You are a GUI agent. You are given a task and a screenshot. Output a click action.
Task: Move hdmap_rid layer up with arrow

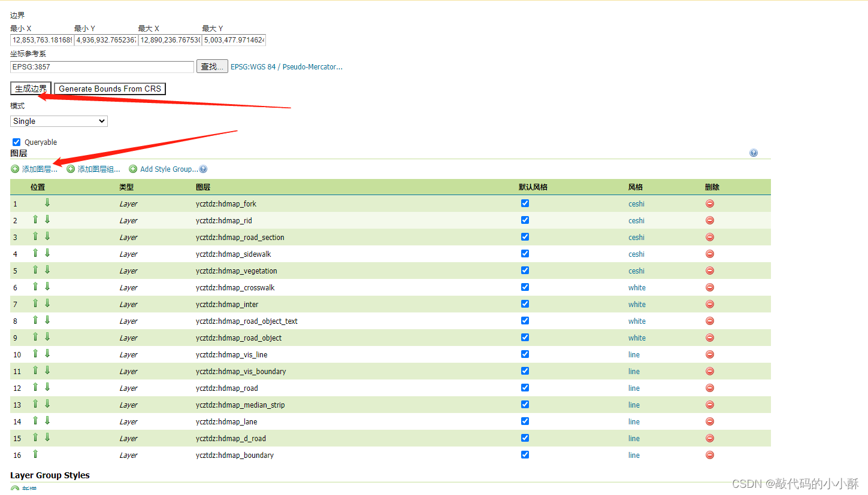click(x=35, y=220)
